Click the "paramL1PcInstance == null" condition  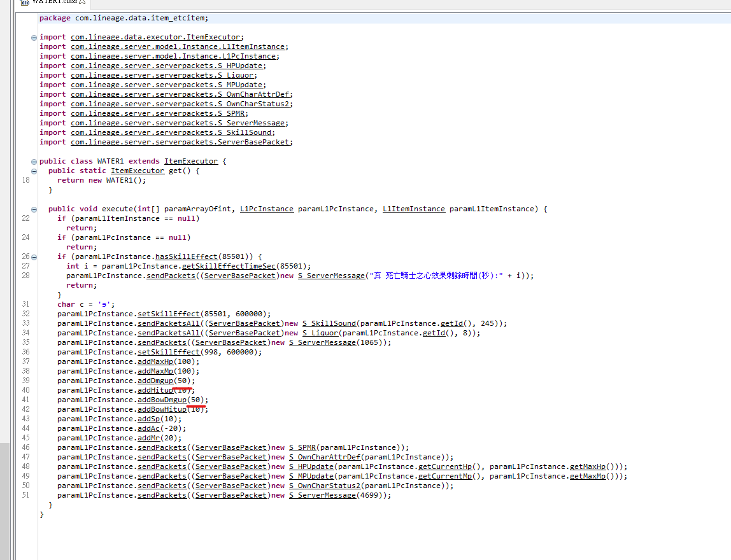click(x=131, y=237)
